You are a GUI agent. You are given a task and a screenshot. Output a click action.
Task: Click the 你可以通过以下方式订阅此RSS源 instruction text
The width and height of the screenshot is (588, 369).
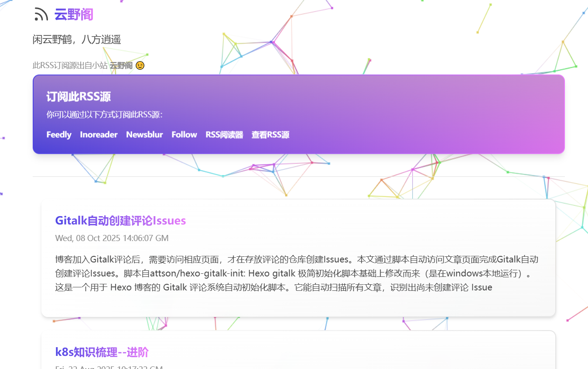coord(104,115)
